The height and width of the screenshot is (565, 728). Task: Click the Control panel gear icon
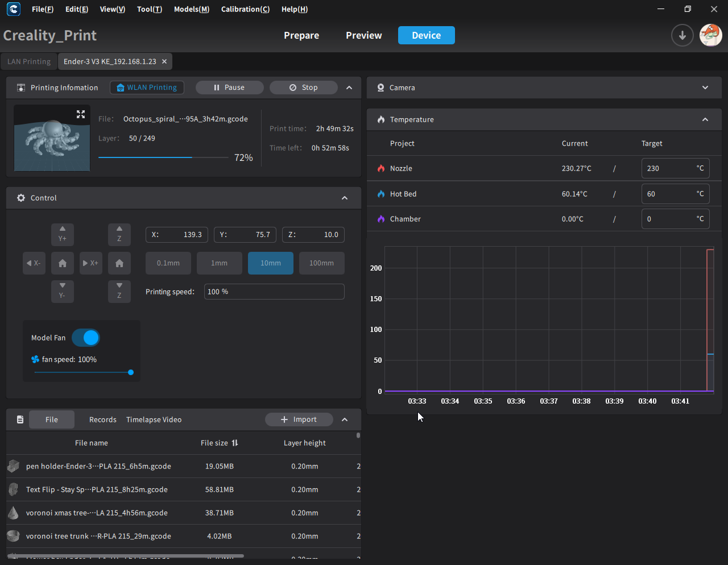click(x=21, y=198)
